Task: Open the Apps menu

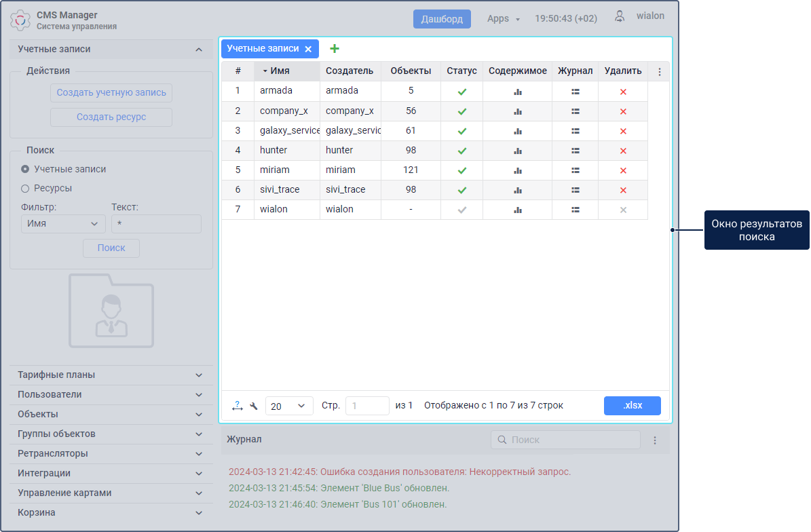Action: (503, 19)
